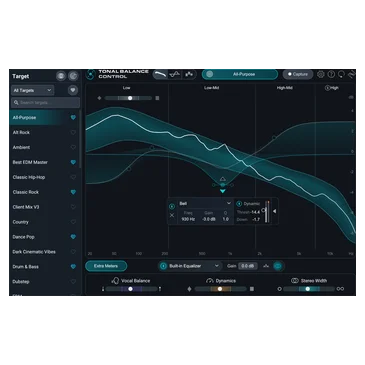Click the Dynamics slider handle
Image resolution: width=365 pixels, height=365 pixels.
point(220,289)
